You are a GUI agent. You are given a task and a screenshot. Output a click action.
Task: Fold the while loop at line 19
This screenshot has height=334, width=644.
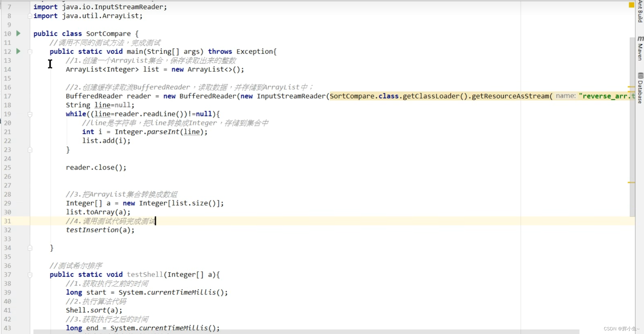coord(30,114)
